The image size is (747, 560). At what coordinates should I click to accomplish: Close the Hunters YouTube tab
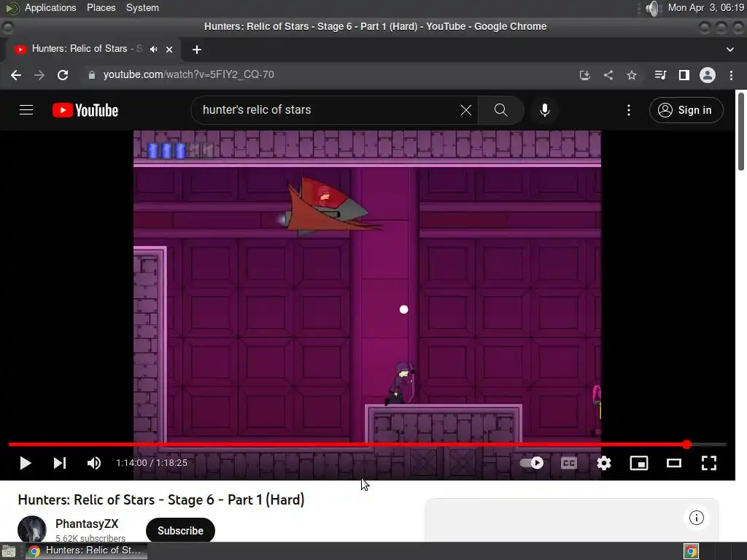pyautogui.click(x=169, y=49)
